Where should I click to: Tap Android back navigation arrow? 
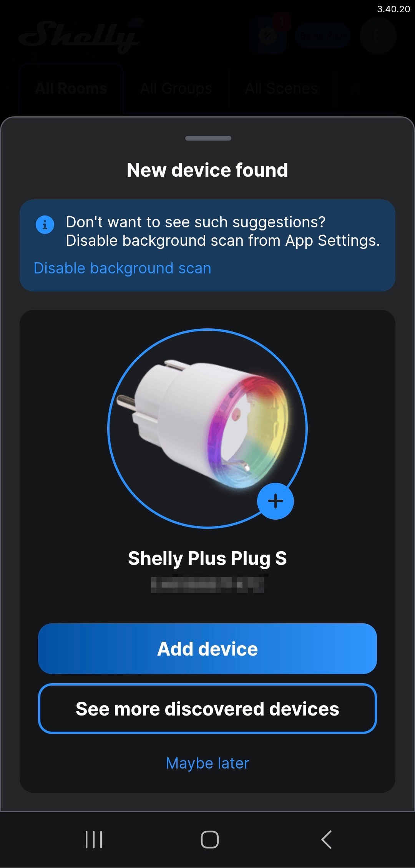pos(326,840)
